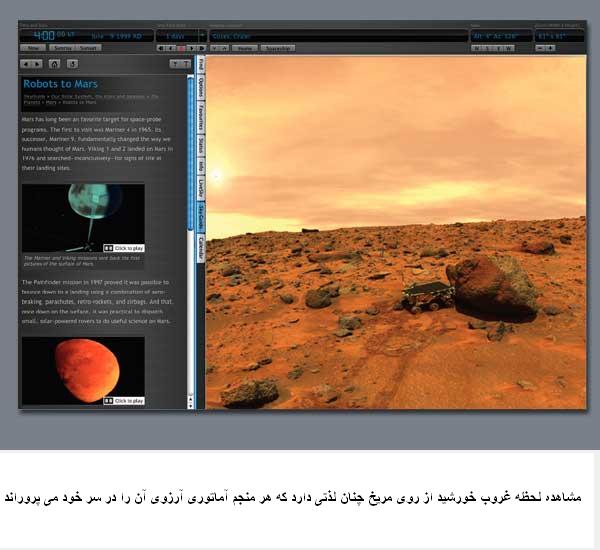Viewport: 600px width, 550px height.
Task: Increase SkyGuide text size with large T
Action: pos(186,64)
